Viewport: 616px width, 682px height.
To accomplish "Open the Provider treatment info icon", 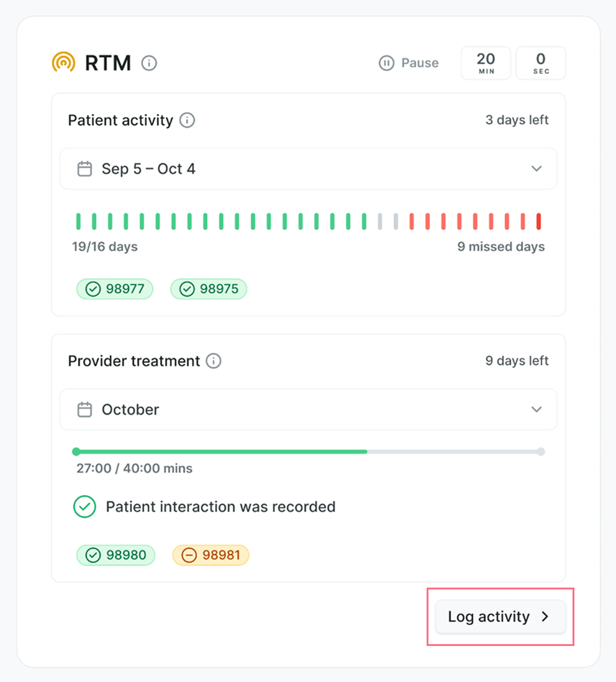I will pos(213,361).
